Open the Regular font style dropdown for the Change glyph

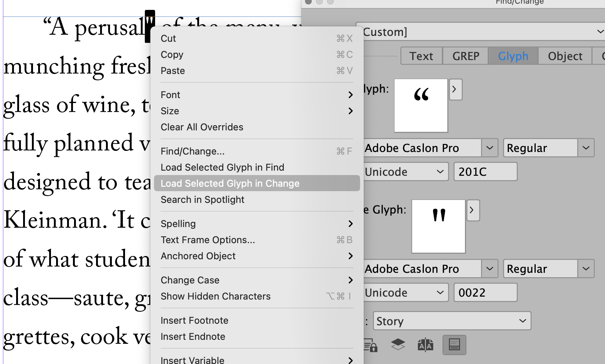click(x=549, y=268)
